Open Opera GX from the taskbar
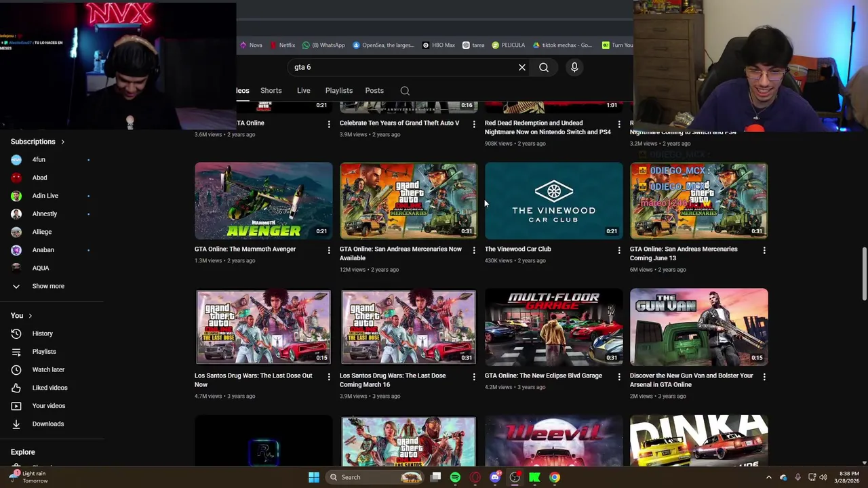The height and width of the screenshot is (488, 868). pyautogui.click(x=475, y=477)
